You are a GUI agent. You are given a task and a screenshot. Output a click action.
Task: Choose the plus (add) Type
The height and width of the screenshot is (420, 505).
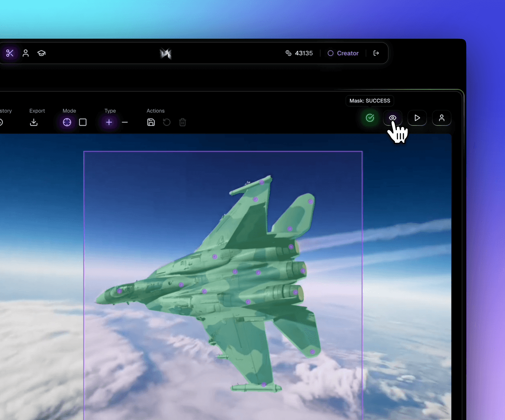click(x=109, y=122)
